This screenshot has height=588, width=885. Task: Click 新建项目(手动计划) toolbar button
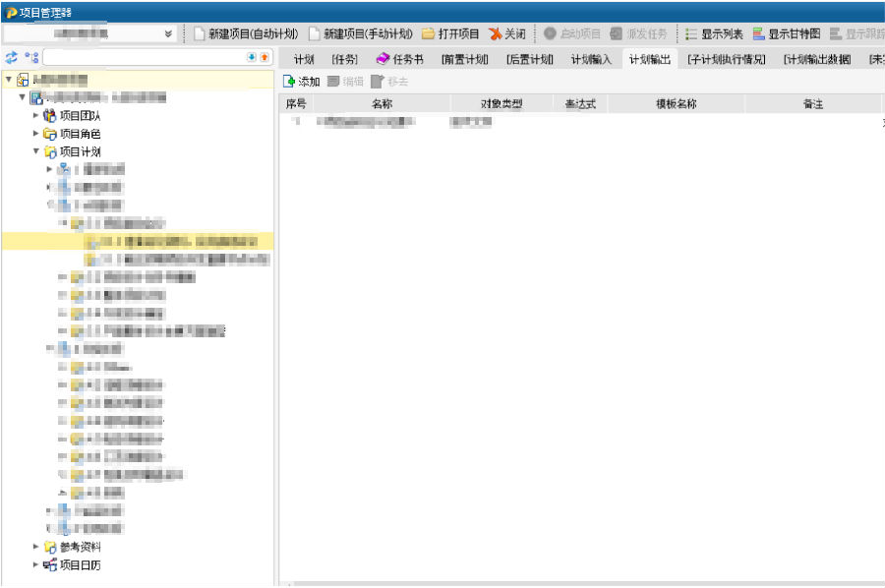(x=361, y=33)
